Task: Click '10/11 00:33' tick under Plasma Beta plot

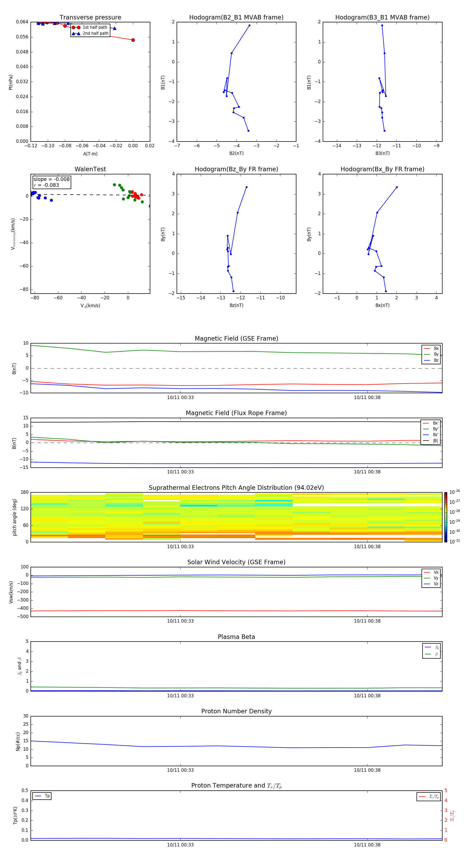Action: [181, 695]
